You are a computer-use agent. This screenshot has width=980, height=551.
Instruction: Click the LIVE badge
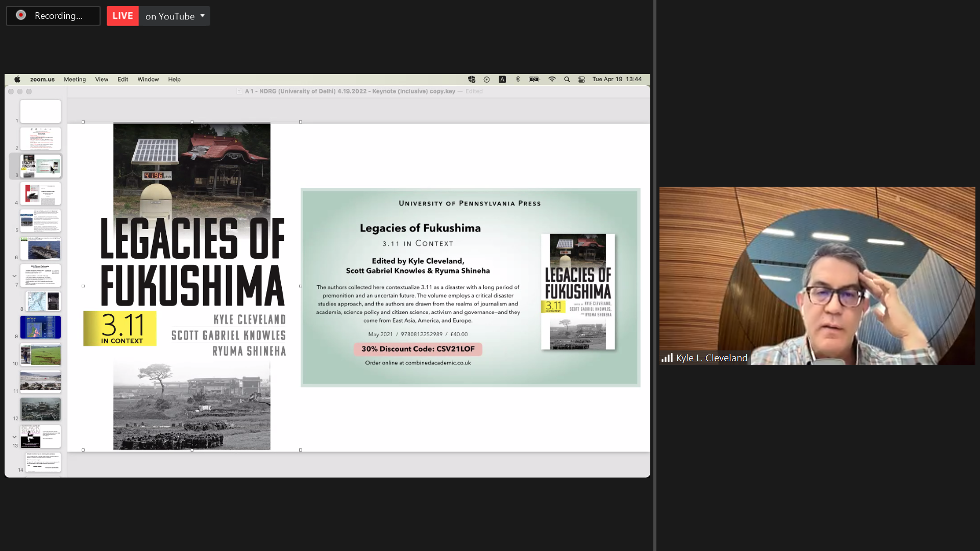point(122,16)
